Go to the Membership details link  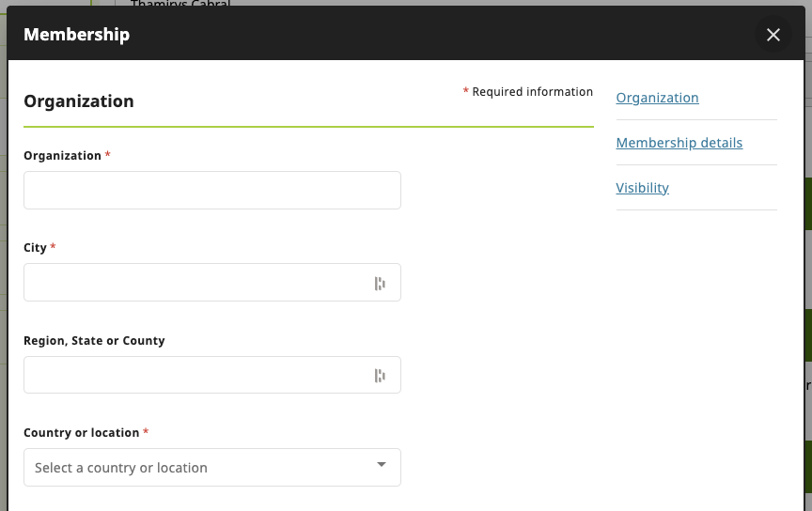[679, 143]
